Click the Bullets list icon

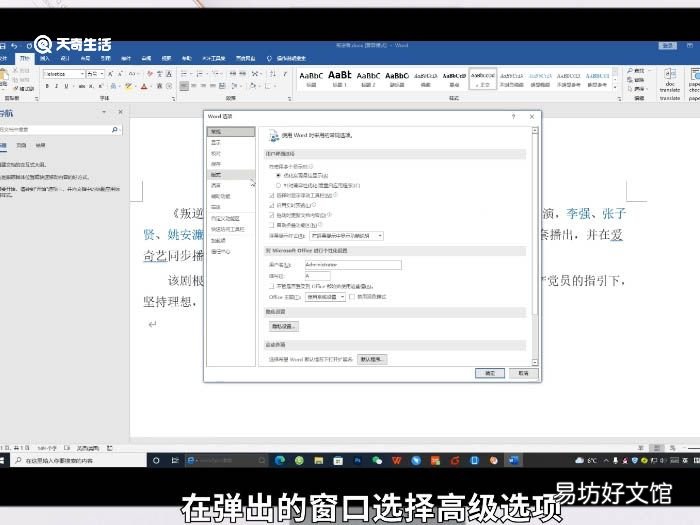185,74
